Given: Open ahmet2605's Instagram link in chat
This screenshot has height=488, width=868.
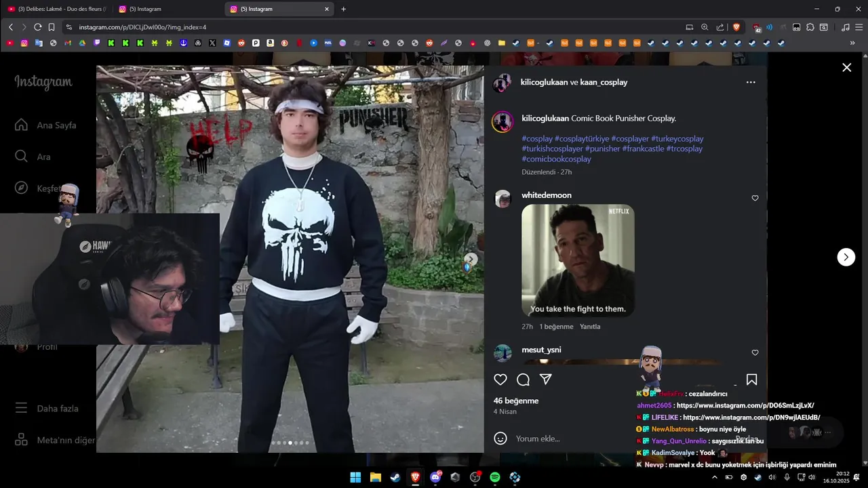Looking at the screenshot, I should point(745,405).
